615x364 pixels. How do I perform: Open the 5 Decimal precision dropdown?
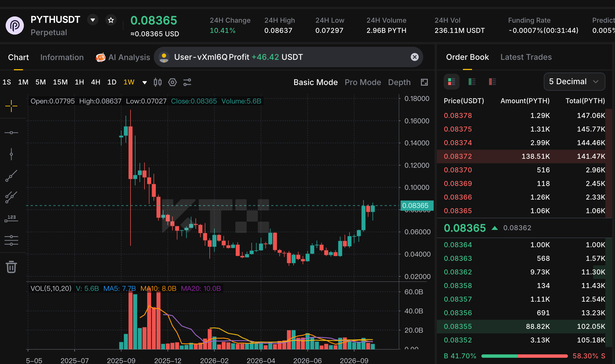(574, 82)
